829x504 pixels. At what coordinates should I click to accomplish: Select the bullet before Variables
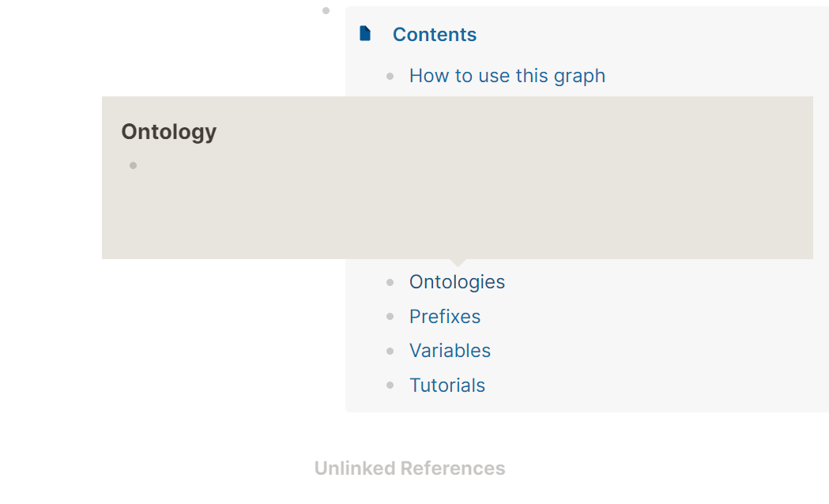390,351
